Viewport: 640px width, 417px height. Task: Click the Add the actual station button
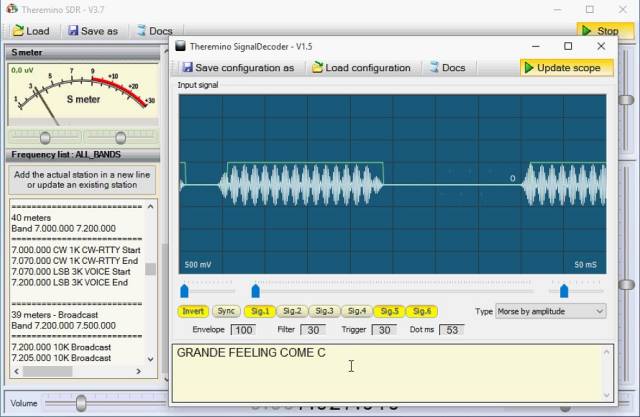[x=82, y=180]
